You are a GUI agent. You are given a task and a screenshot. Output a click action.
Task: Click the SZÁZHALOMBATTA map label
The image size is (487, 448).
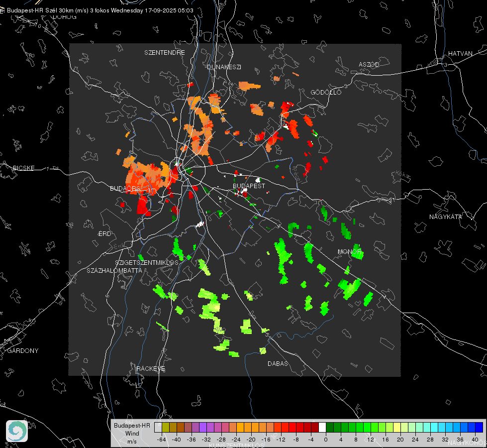coord(114,270)
